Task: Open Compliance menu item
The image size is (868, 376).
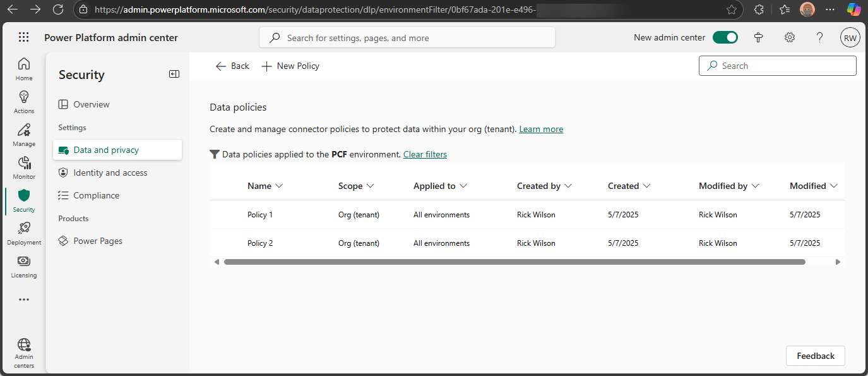Action: [117, 195]
